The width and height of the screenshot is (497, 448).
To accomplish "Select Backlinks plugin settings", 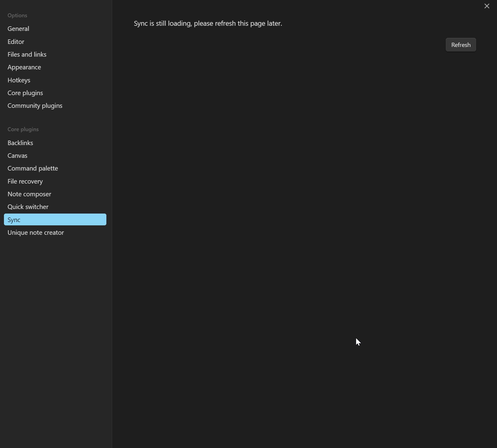I will tap(20, 143).
